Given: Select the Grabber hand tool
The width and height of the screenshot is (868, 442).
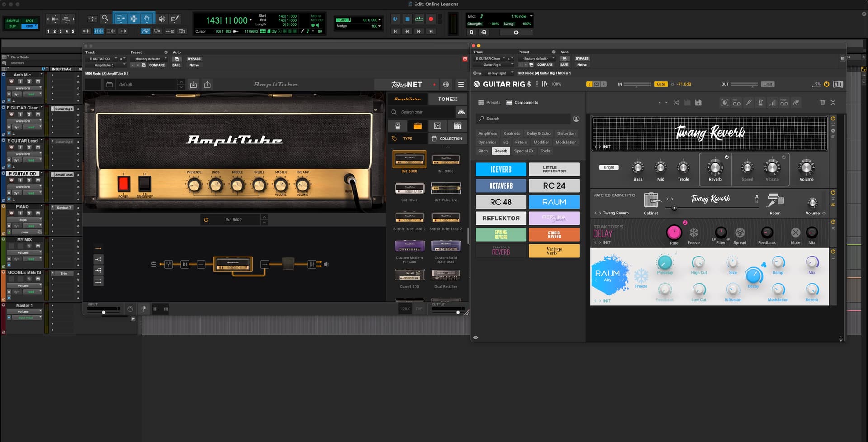Looking at the screenshot, I should tap(147, 19).
